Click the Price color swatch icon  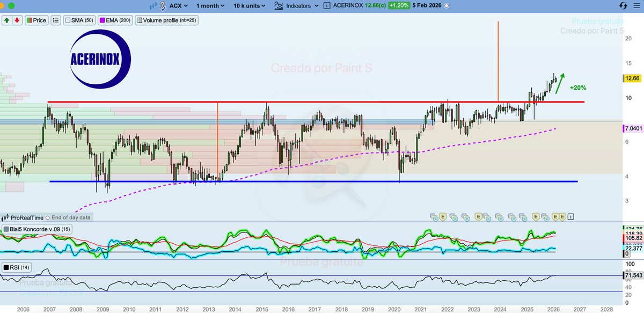click(x=29, y=20)
